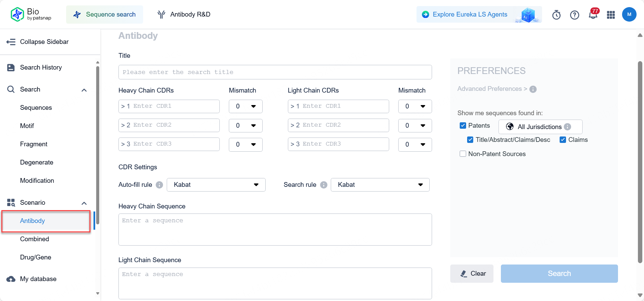
Task: Toggle the Claims checkbox
Action: [x=563, y=140]
